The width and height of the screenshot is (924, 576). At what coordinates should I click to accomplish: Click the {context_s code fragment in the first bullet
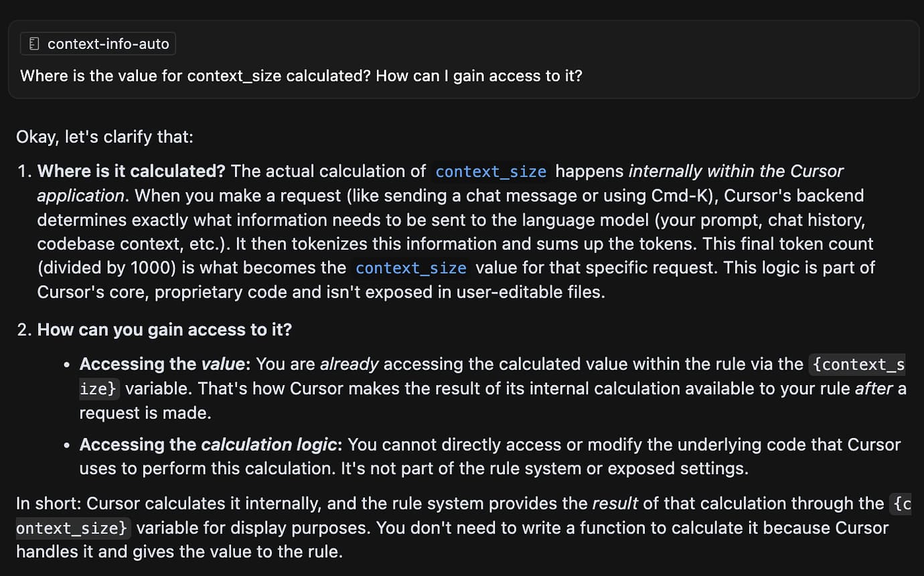pyautogui.click(x=858, y=364)
